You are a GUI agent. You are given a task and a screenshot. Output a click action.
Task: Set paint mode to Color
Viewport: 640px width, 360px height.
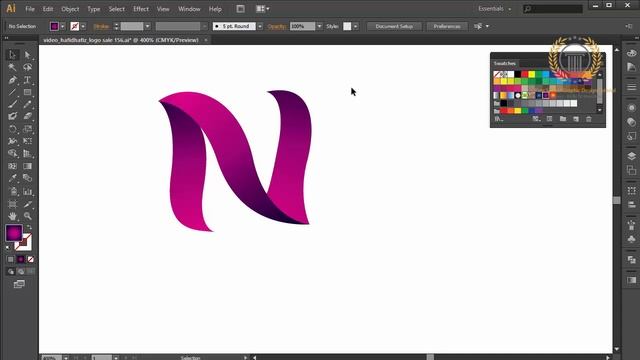[11, 259]
